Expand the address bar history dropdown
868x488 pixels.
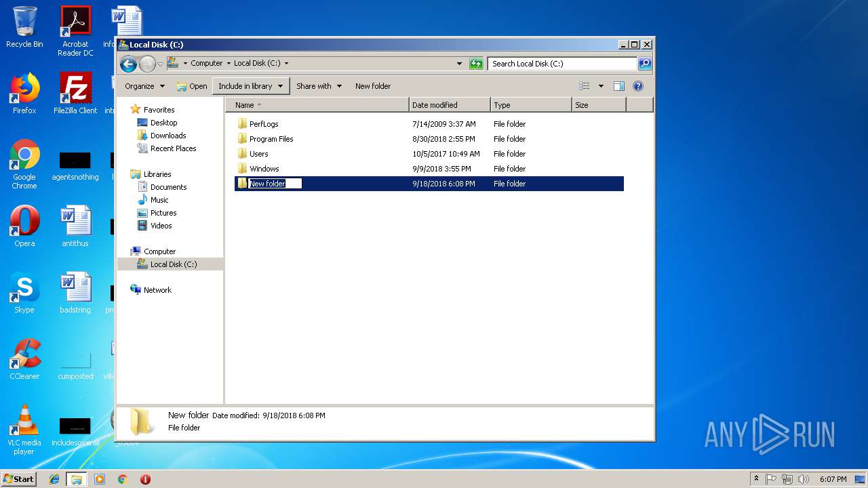pos(460,64)
